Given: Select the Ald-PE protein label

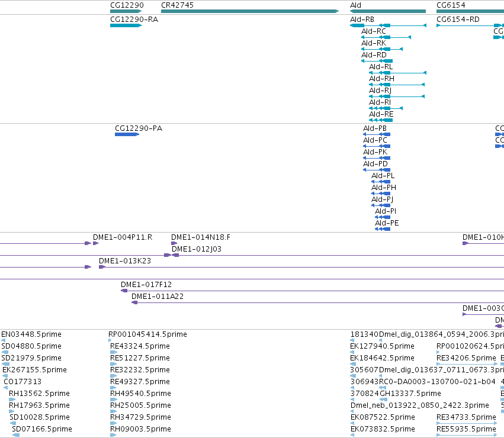Looking at the screenshot, I should pos(387,223).
